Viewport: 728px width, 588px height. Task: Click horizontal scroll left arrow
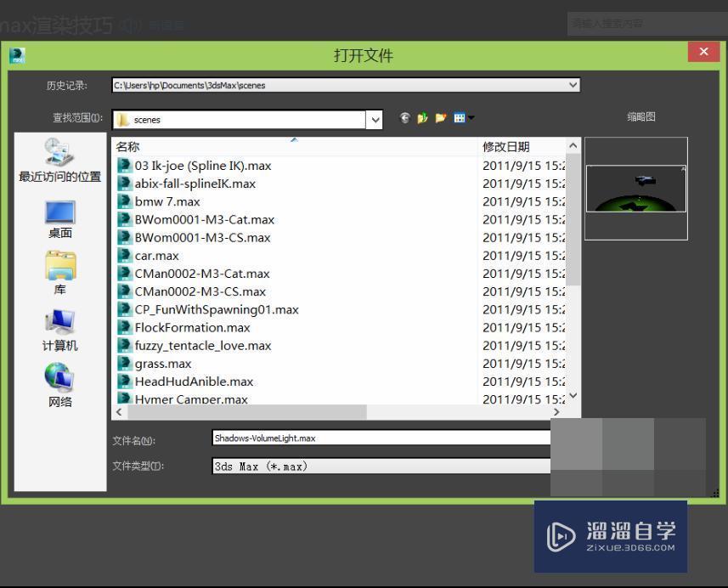pos(119,412)
